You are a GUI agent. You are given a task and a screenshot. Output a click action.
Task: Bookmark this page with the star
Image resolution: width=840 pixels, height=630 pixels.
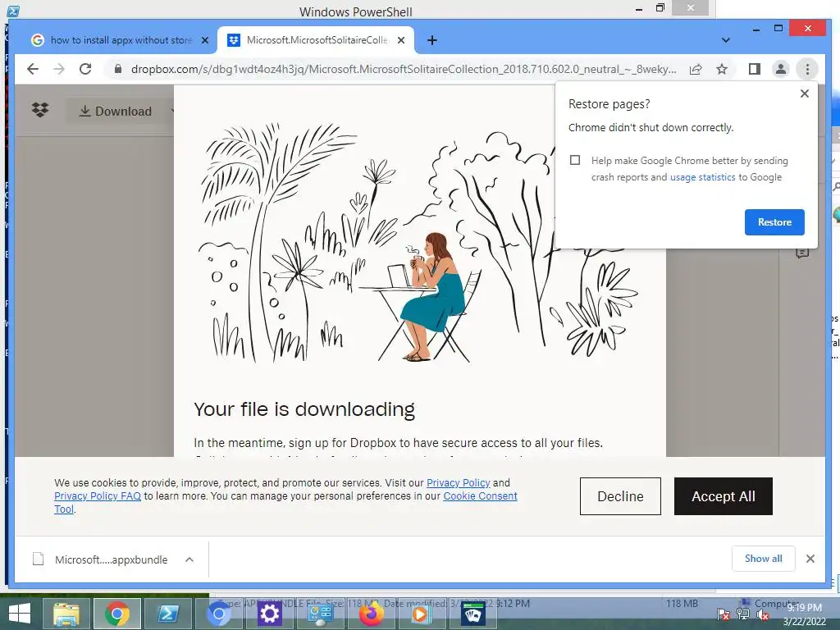tap(722, 69)
